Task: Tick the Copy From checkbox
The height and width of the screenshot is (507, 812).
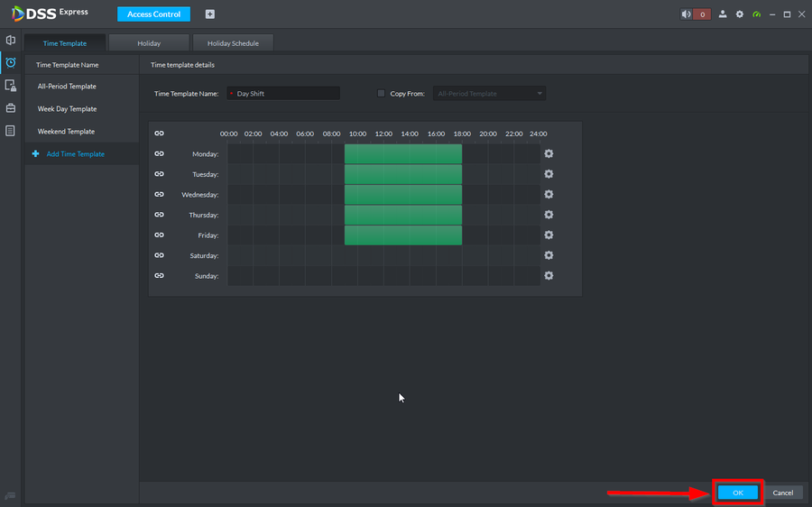Action: [x=381, y=93]
